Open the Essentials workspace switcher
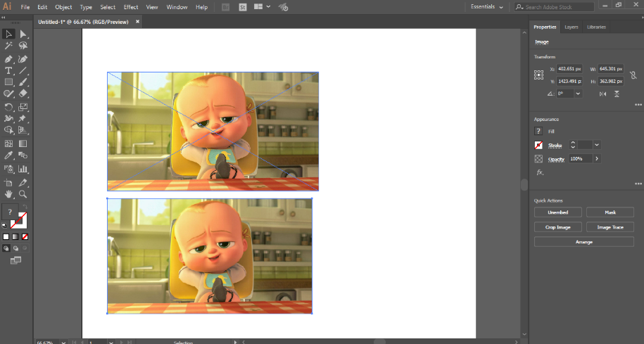The width and height of the screenshot is (644, 344). (487, 7)
